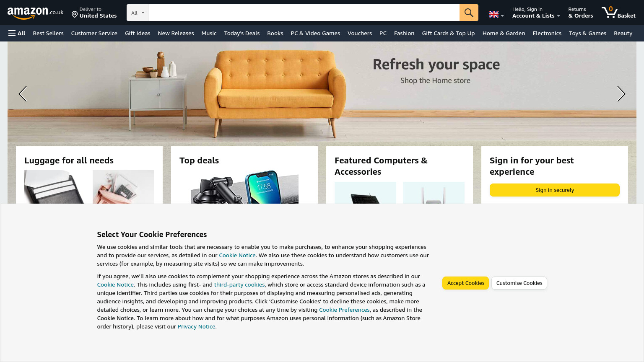The height and width of the screenshot is (362, 644).
Task: Click the orange search magnifier button
Action: coord(469,13)
